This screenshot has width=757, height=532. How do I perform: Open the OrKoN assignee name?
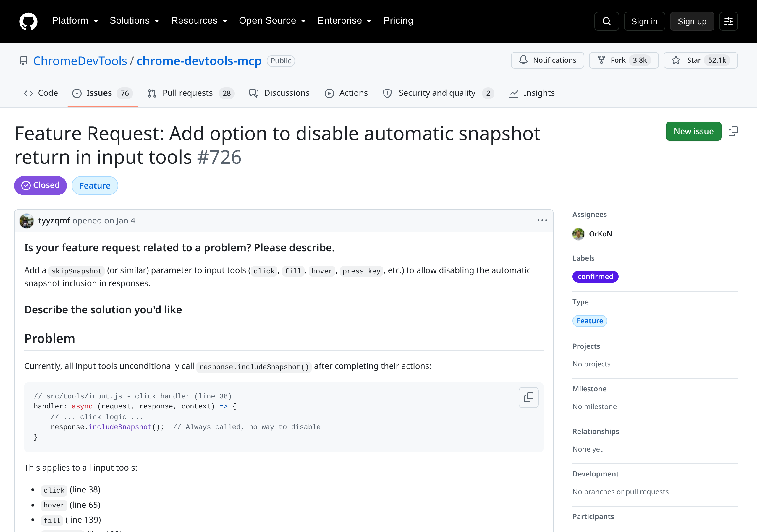point(600,234)
